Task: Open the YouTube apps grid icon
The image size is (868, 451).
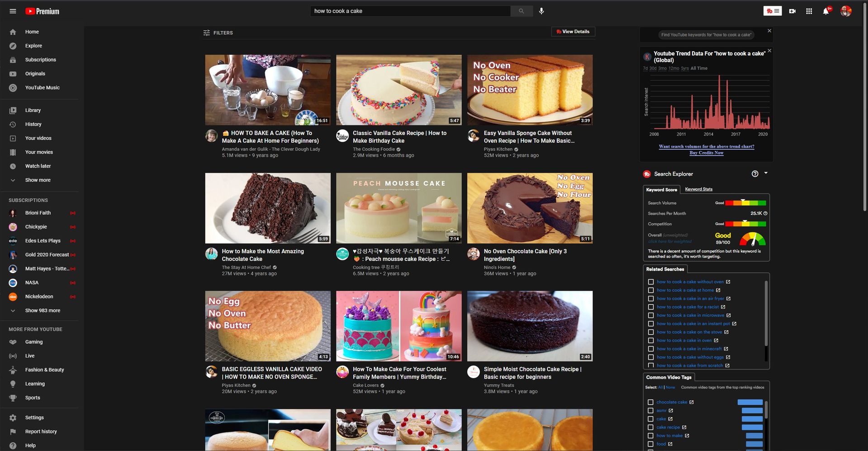Action: (x=809, y=11)
